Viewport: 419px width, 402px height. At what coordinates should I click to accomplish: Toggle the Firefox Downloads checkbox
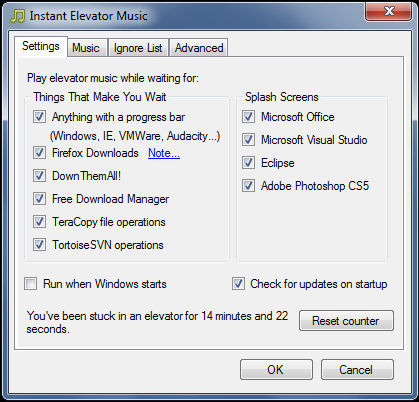coord(39,153)
